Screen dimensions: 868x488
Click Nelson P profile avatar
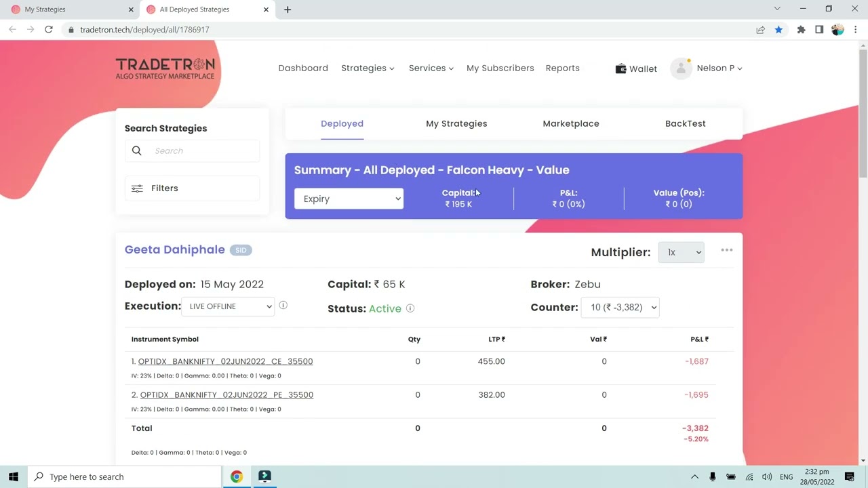(x=680, y=68)
